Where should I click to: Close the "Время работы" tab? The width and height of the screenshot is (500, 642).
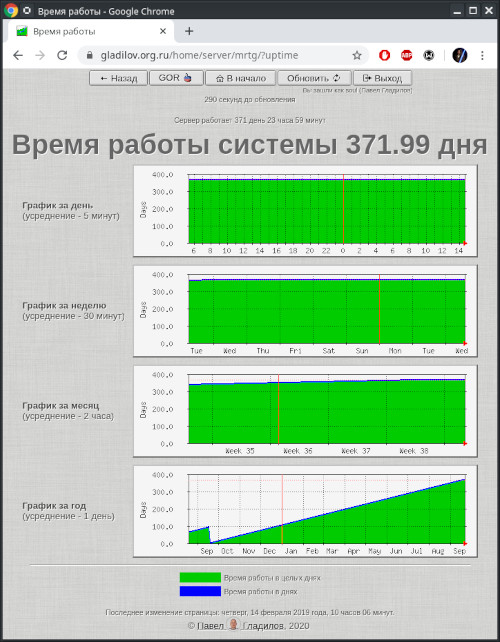coord(163,31)
